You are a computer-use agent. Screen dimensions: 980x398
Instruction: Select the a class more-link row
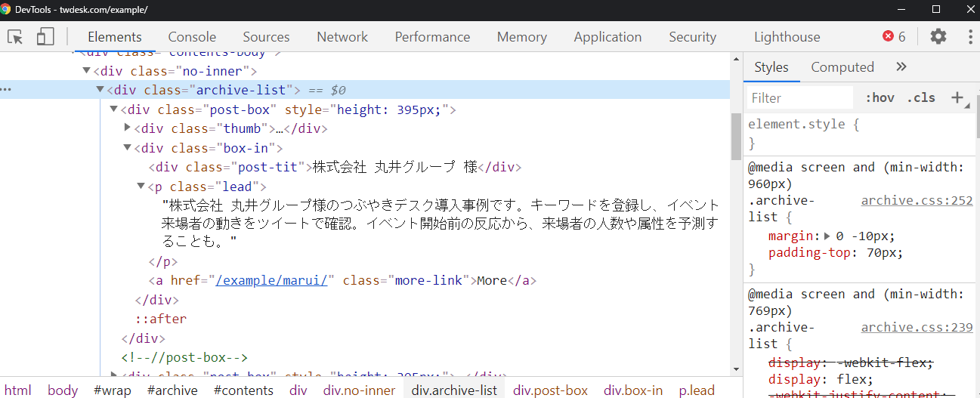click(x=342, y=280)
